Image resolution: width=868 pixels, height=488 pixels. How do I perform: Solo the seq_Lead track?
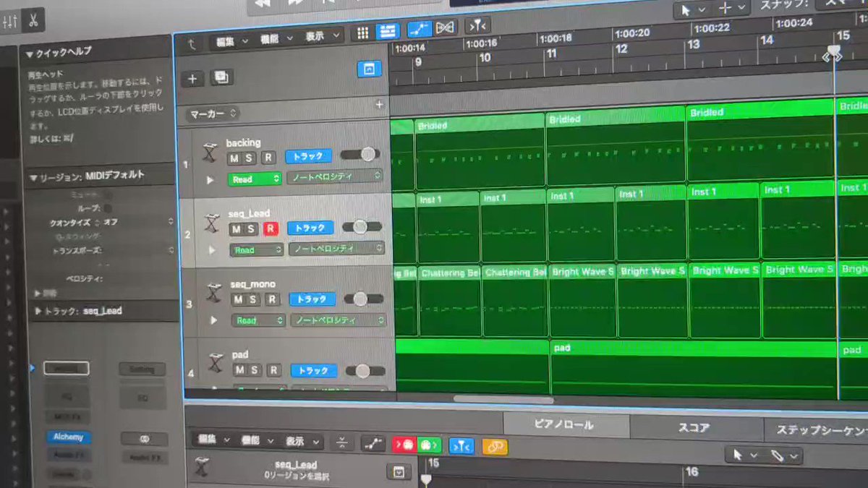[252, 229]
